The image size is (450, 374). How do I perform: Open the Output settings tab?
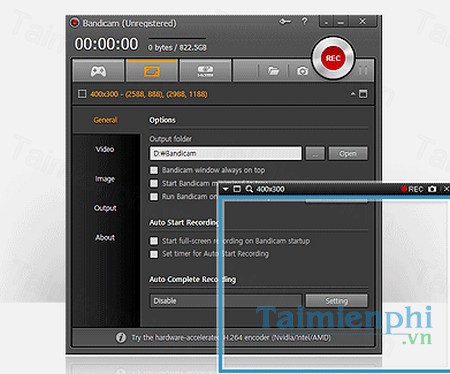click(x=105, y=208)
